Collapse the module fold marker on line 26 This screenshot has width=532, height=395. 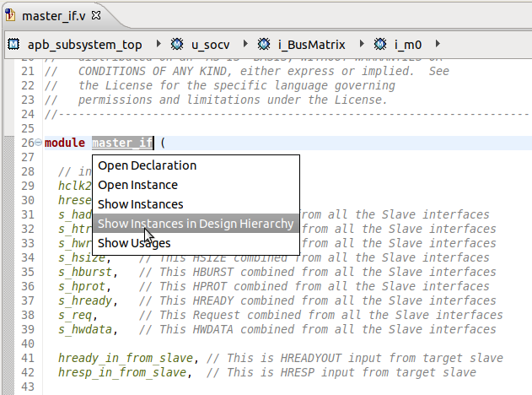click(39, 143)
